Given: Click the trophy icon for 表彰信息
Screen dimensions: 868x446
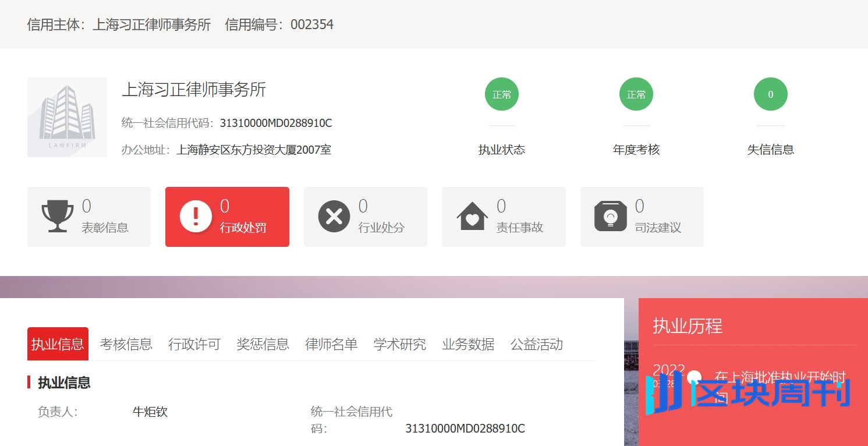Looking at the screenshot, I should 58,216.
